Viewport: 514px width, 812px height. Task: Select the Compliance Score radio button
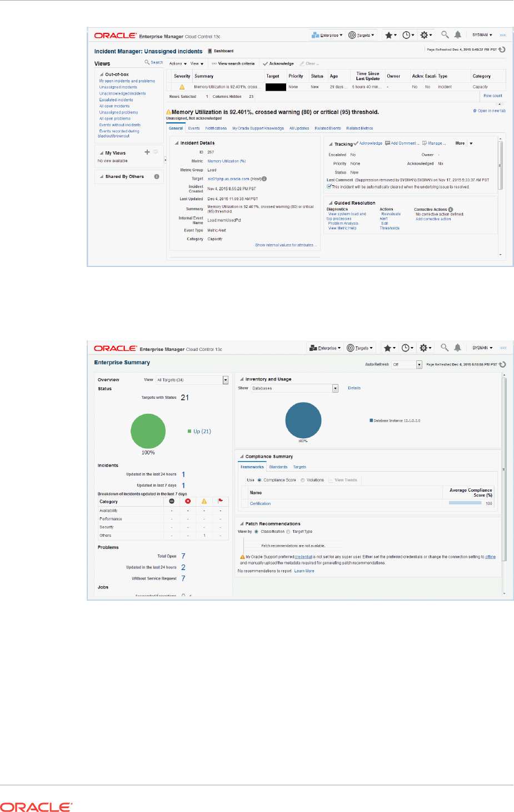pyautogui.click(x=260, y=480)
